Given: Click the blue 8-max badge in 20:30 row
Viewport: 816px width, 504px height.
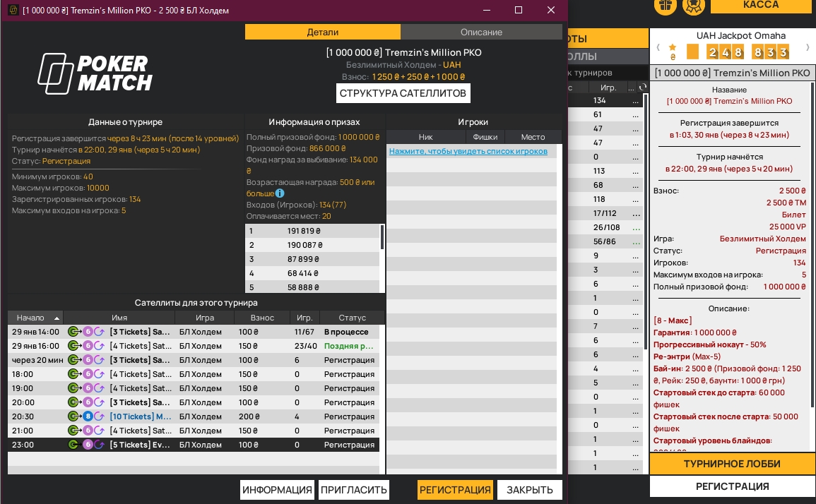Looking at the screenshot, I should tap(88, 416).
